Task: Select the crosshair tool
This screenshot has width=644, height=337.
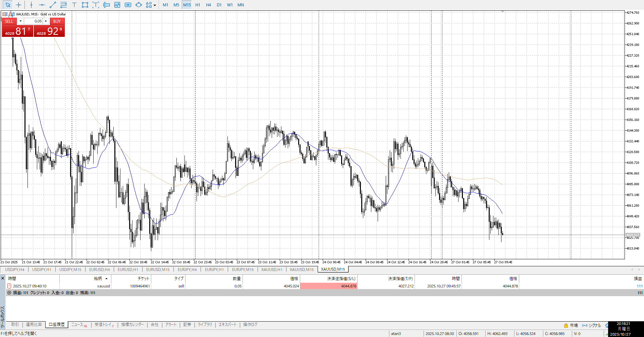Action: (x=18, y=5)
